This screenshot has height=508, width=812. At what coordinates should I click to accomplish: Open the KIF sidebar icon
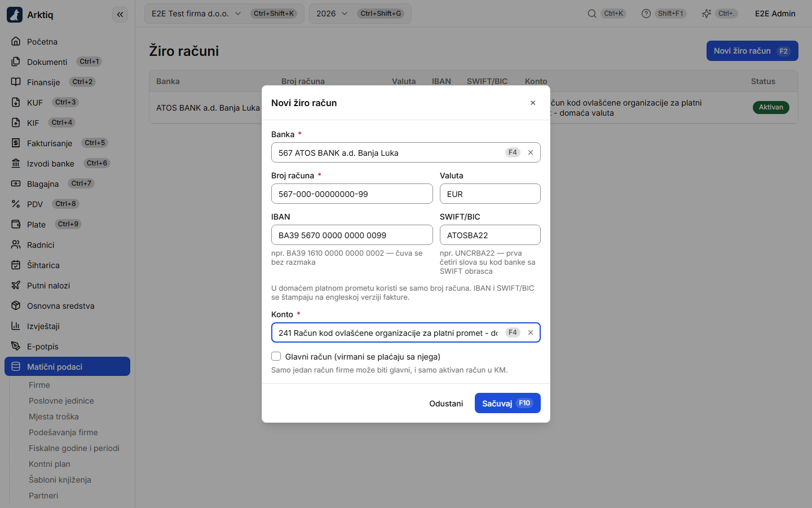tap(16, 122)
